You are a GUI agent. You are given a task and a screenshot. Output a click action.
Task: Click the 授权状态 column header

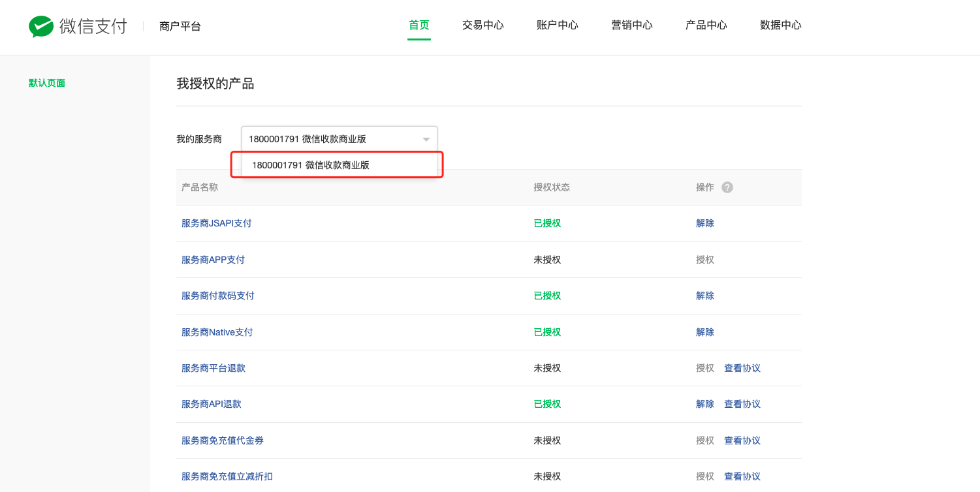click(552, 187)
